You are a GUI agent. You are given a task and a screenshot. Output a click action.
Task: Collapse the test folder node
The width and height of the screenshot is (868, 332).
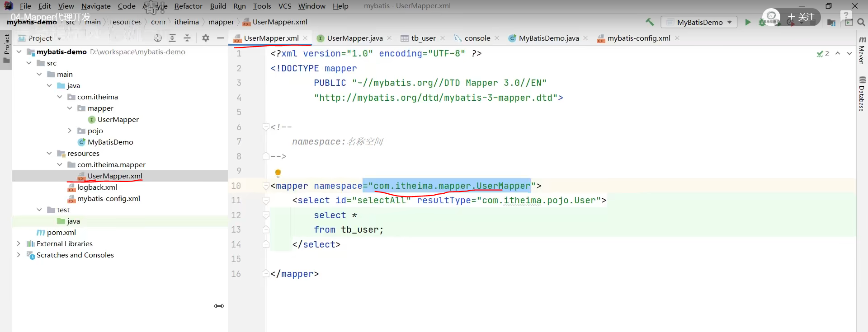click(x=39, y=210)
